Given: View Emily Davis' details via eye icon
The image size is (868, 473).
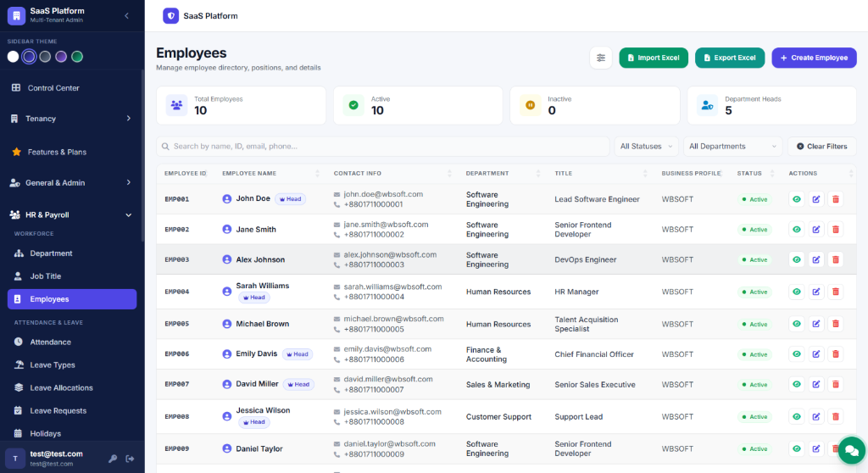Looking at the screenshot, I should point(797,354).
